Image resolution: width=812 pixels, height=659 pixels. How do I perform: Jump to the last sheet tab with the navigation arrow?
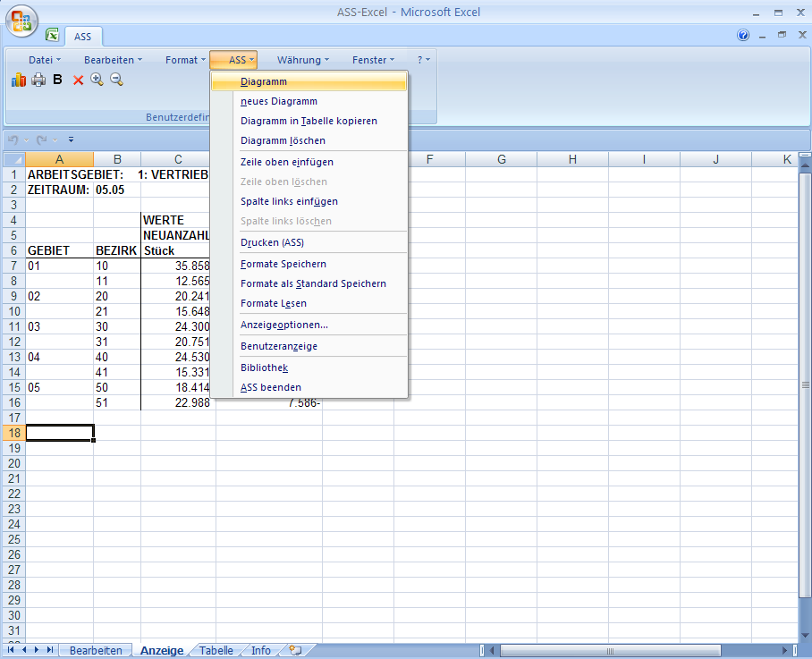click(x=50, y=650)
